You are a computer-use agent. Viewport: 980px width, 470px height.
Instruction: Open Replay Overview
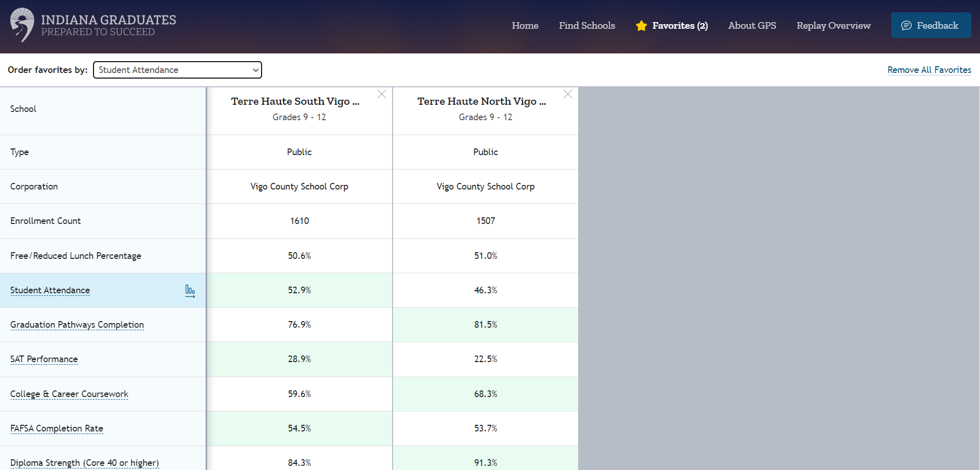tap(833, 25)
